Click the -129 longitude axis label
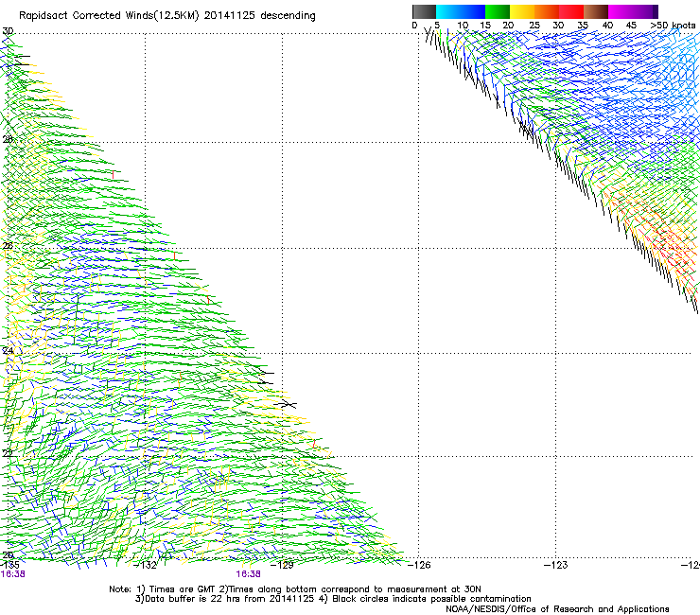The width and height of the screenshot is (700, 615). [283, 565]
